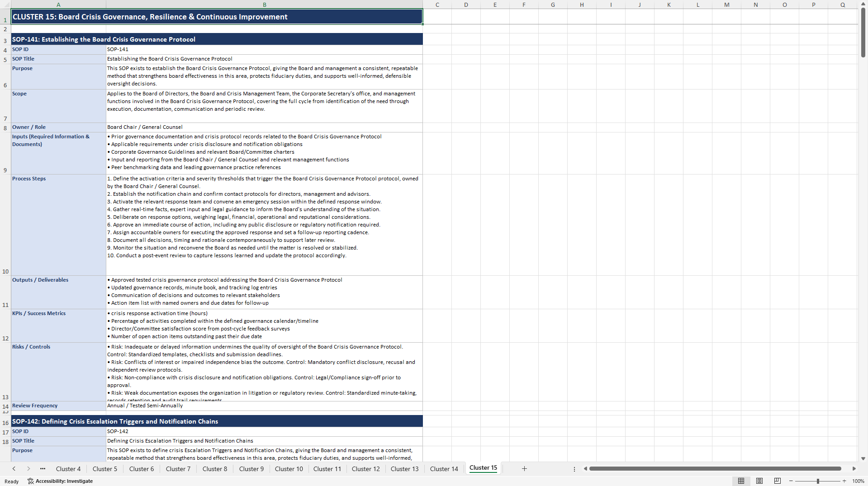Click the Ready status bar indicator
868x486 pixels.
click(12, 481)
